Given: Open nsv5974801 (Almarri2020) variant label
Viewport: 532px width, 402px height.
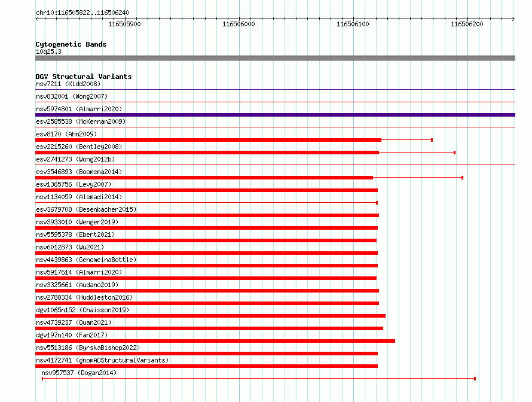Looking at the screenshot, I should pos(79,109).
